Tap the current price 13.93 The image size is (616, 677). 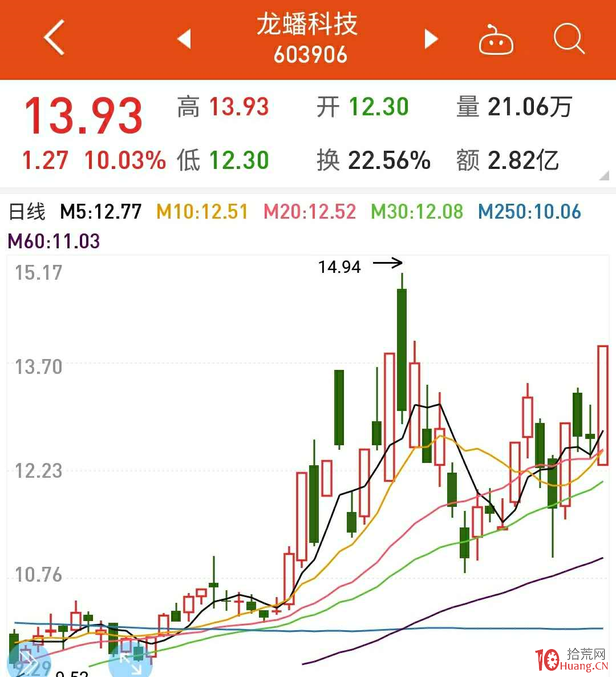click(83, 115)
